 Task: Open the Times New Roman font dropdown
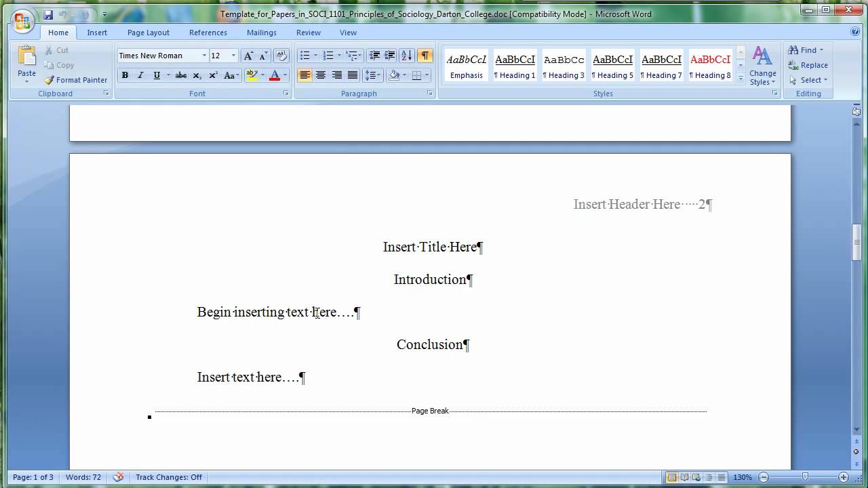coord(204,56)
